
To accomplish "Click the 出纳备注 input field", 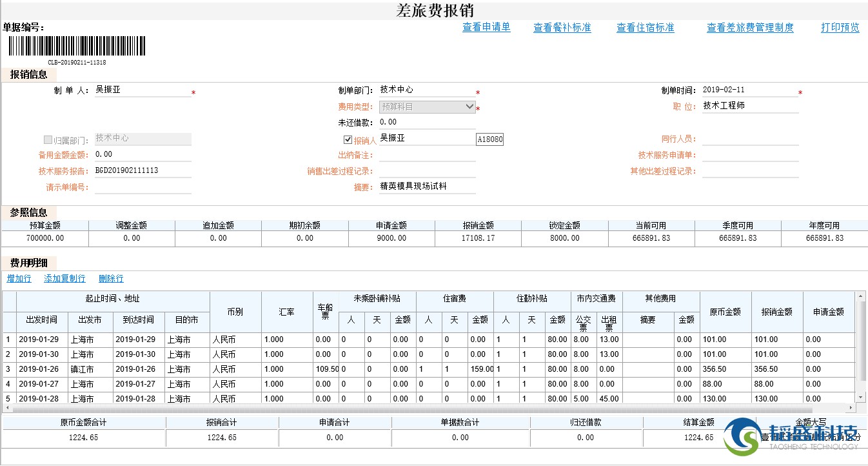I will (428, 155).
